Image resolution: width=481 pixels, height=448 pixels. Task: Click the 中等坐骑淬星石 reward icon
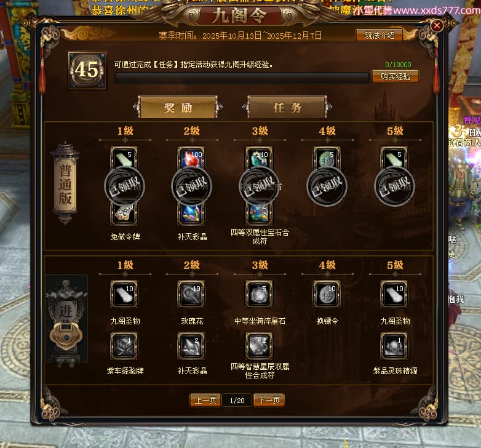(259, 294)
